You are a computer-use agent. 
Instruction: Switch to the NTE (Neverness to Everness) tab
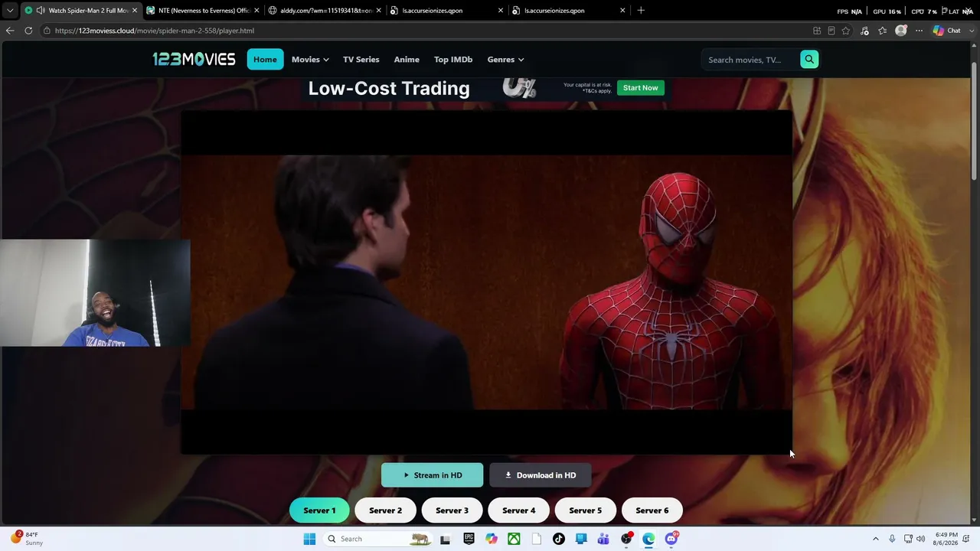tap(204, 11)
